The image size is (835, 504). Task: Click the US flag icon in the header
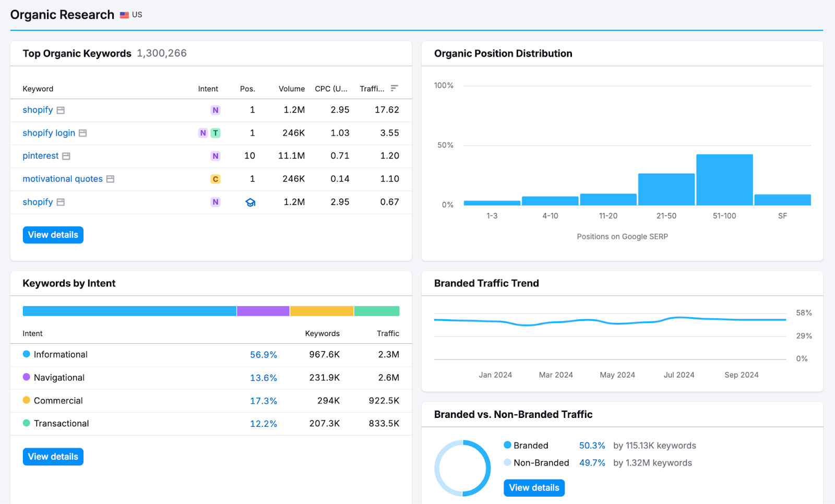(x=124, y=15)
